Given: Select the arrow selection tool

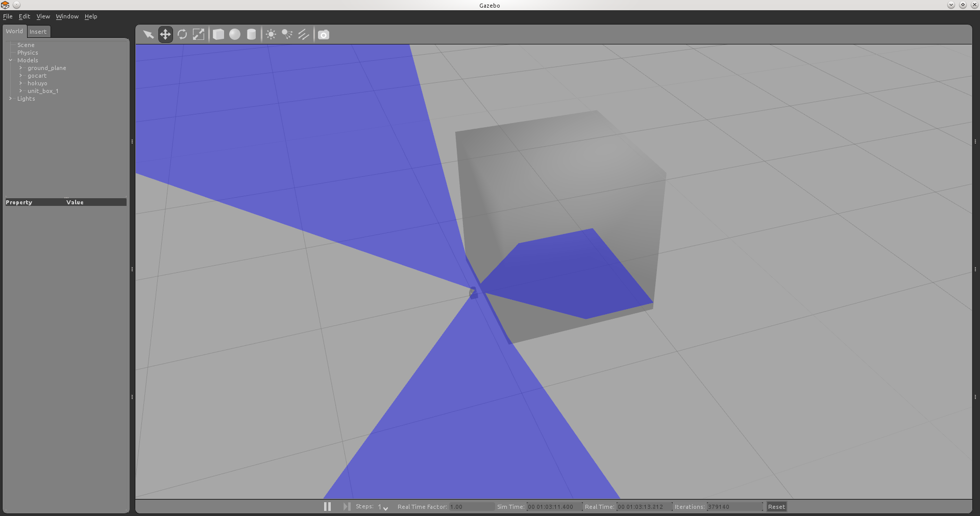Looking at the screenshot, I should tap(148, 34).
